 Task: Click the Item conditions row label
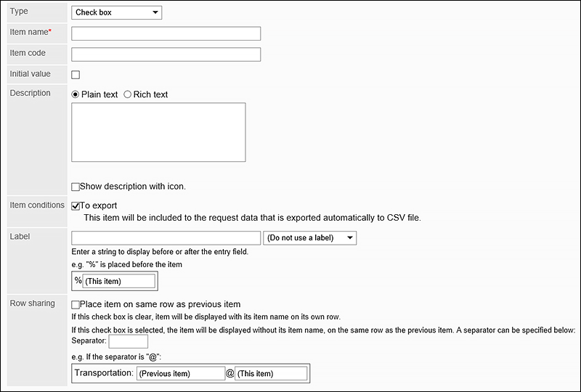point(37,205)
